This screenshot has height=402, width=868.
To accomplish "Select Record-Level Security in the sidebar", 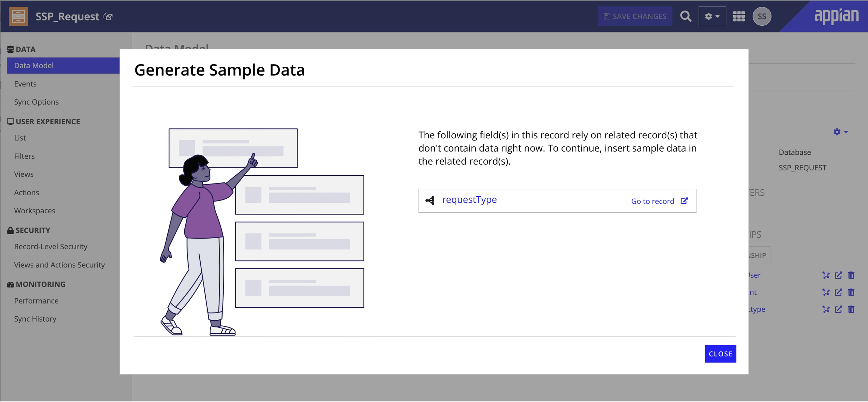I will click(51, 246).
